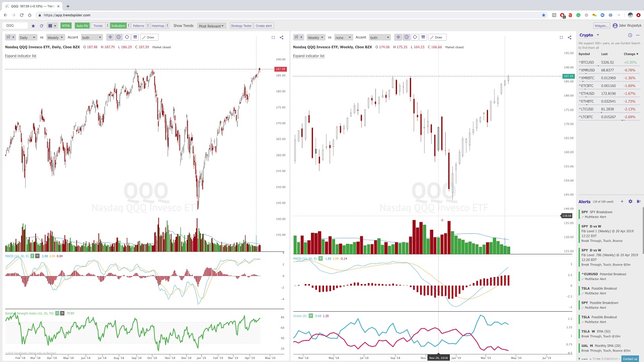
Task: Open Trends options menu dots
Action: click(x=107, y=26)
